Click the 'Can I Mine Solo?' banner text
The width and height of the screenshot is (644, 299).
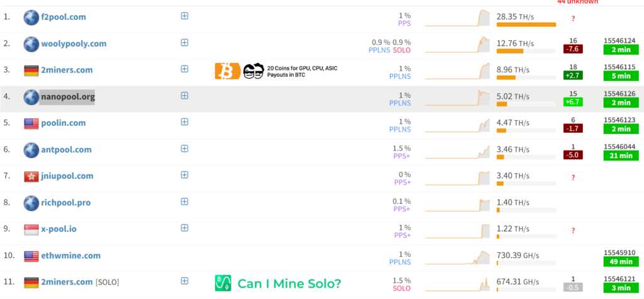[x=289, y=284]
